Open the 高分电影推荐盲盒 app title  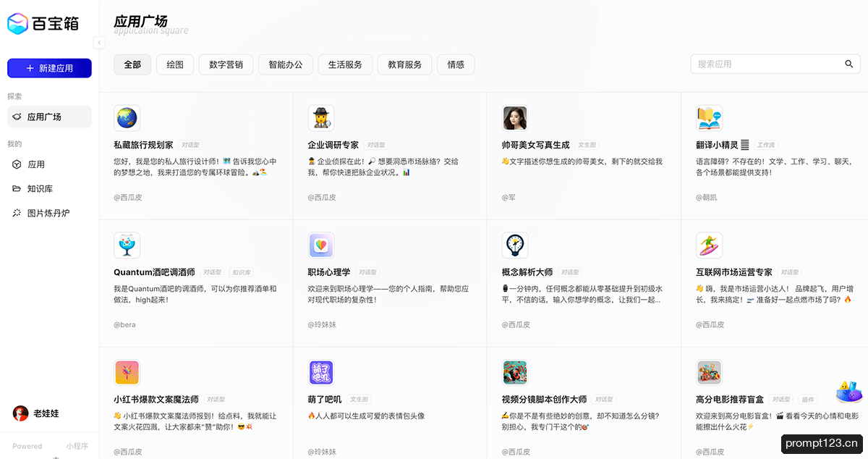tap(730, 400)
